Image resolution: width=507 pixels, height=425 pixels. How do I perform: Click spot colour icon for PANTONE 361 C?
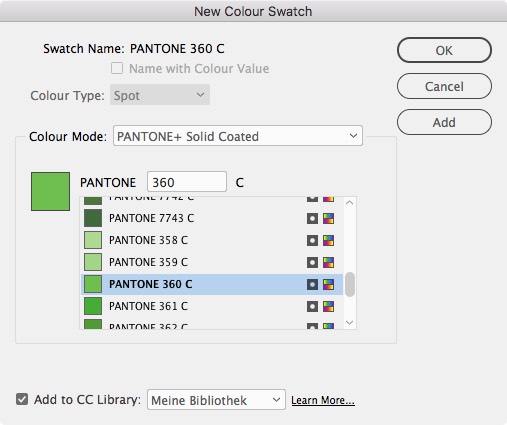[x=312, y=306]
